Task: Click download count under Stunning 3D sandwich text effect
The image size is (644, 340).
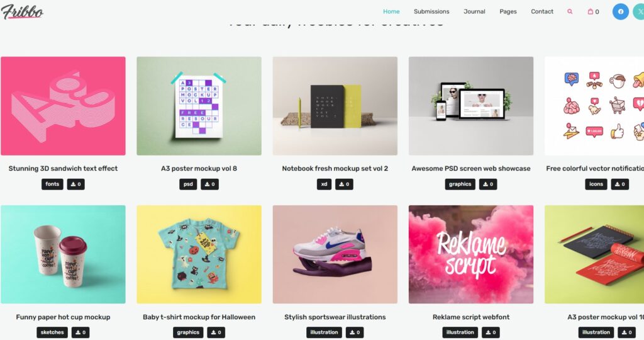Action: click(x=75, y=184)
